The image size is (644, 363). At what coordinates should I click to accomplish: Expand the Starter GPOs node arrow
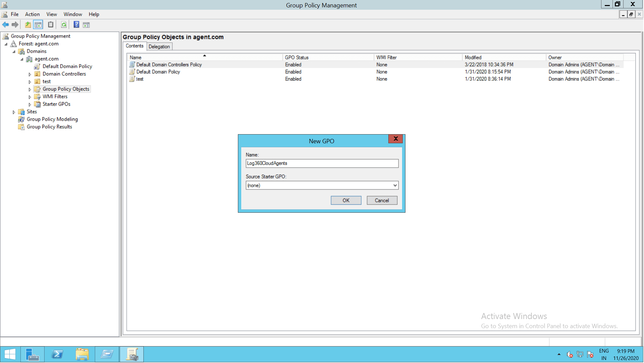click(30, 105)
